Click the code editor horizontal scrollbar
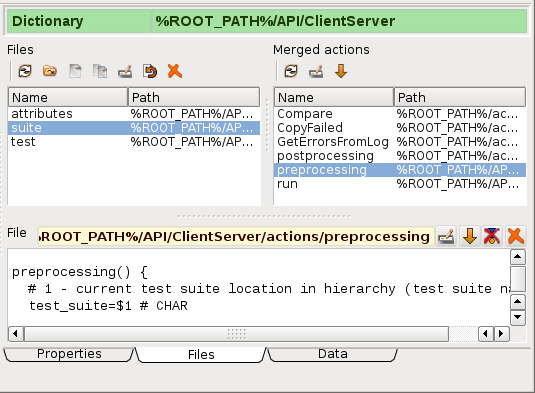This screenshot has width=535, height=393. pyautogui.click(x=236, y=334)
